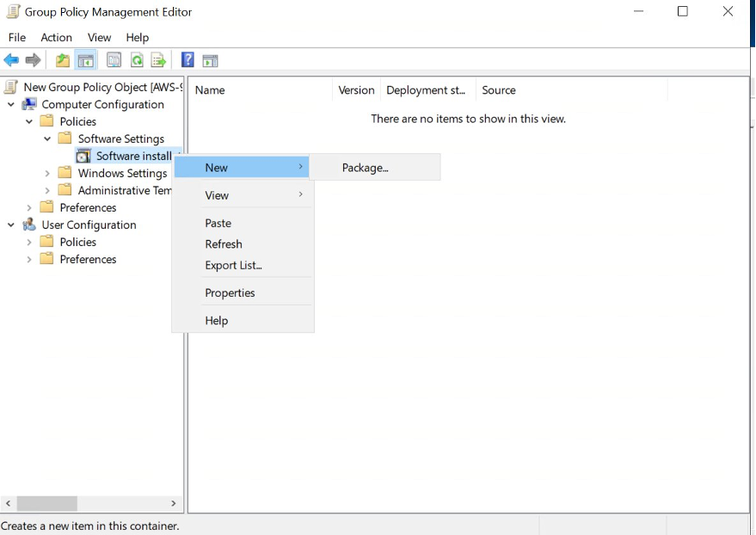The image size is (756, 535).
Task: Click the Back navigation arrow
Action: coord(10,59)
